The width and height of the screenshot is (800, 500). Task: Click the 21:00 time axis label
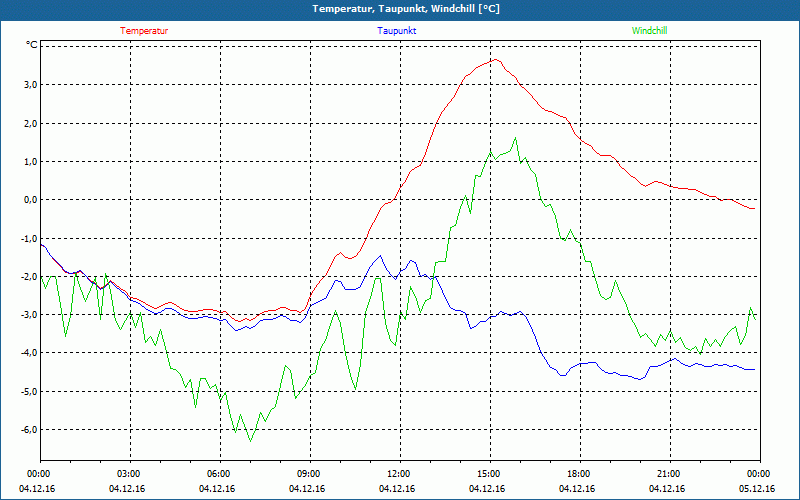[668, 474]
